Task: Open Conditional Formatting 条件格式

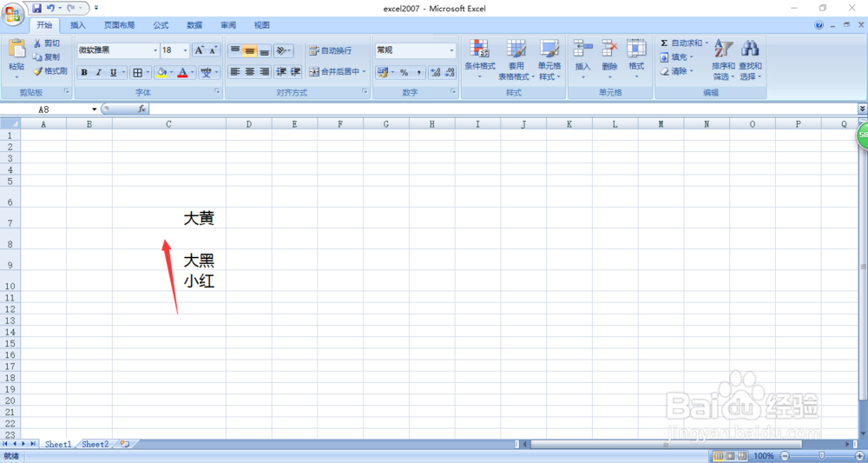Action: (x=480, y=59)
